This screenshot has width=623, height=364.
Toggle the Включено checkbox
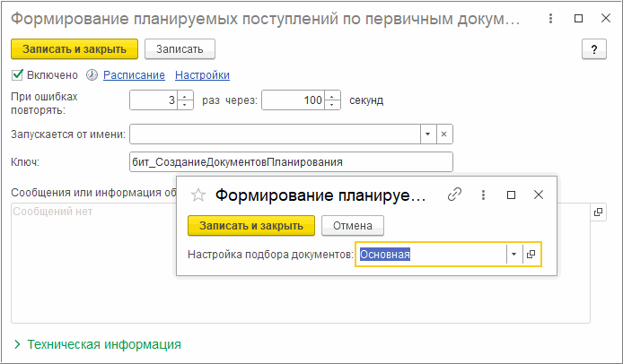point(17,75)
